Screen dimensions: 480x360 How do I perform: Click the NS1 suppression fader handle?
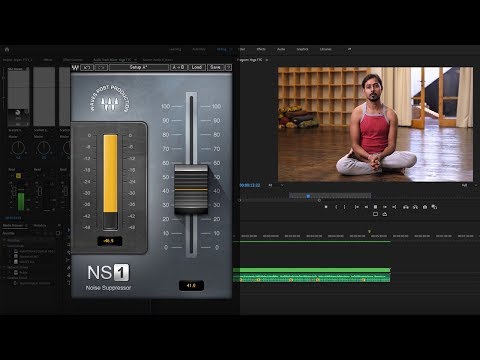[x=191, y=189]
